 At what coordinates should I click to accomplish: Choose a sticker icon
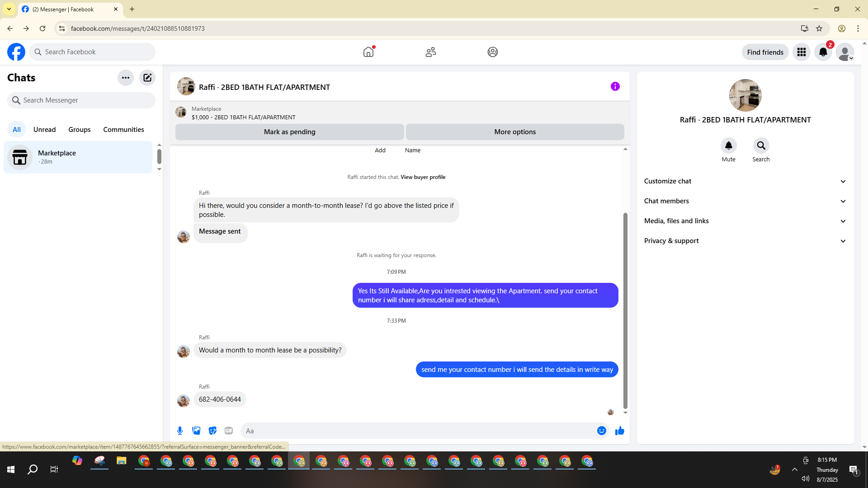(x=212, y=431)
